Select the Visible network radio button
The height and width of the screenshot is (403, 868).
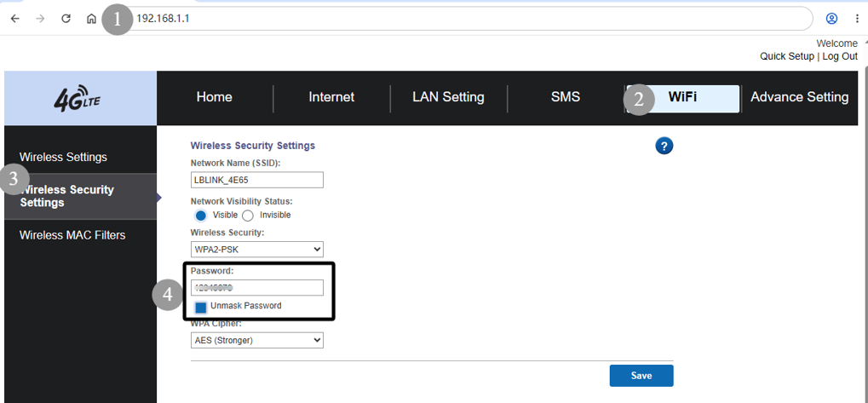(x=201, y=216)
